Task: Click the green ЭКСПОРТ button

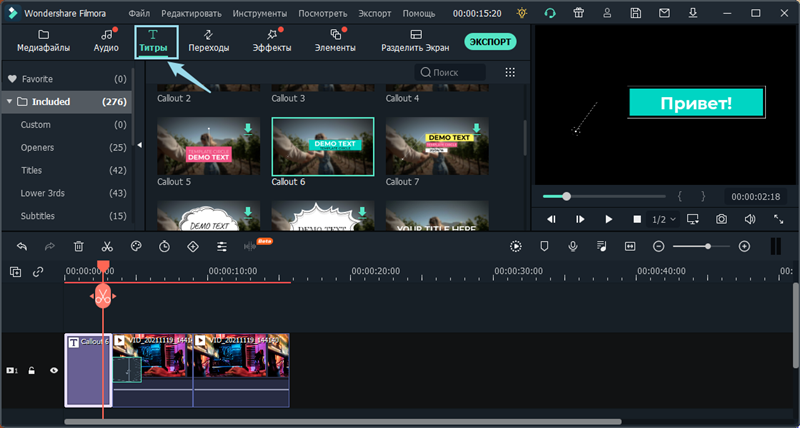Action: click(x=490, y=42)
